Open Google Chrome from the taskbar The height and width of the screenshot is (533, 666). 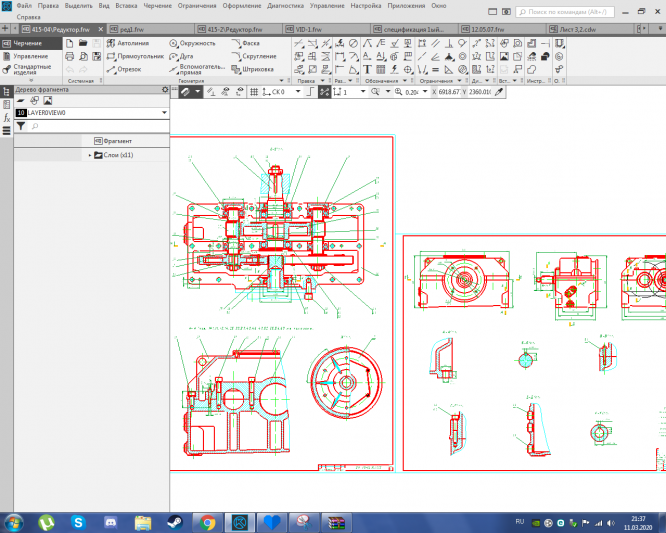pos(207,522)
